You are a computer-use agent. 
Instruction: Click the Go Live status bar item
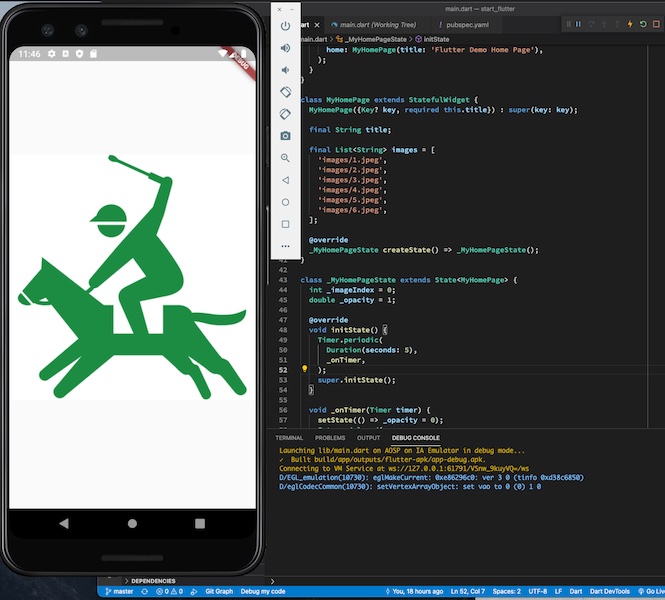pos(651,592)
